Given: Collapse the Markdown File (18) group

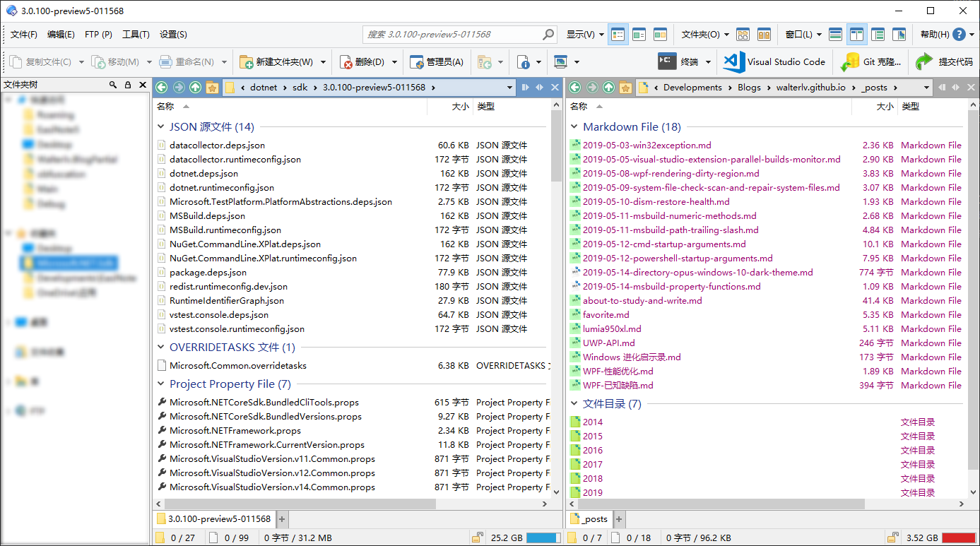Looking at the screenshot, I should coord(574,127).
